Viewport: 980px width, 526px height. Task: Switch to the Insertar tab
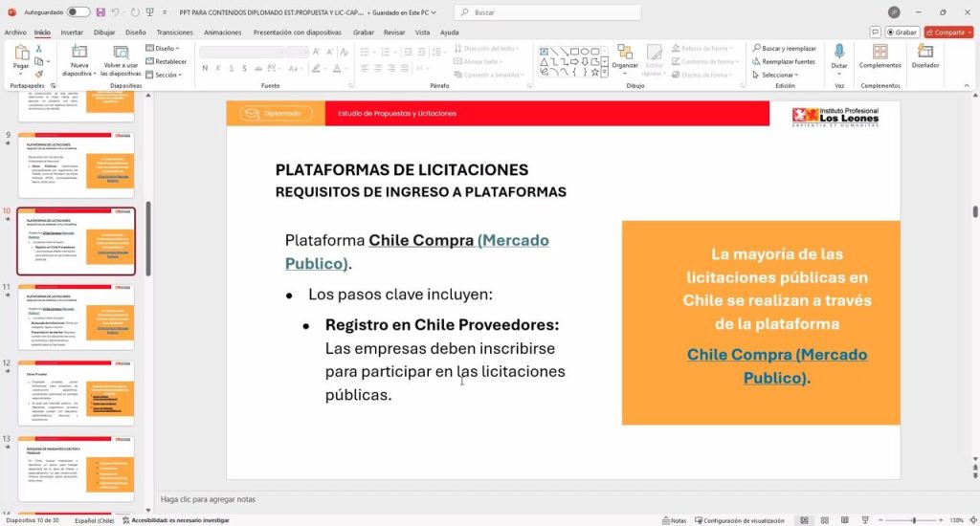(72, 32)
